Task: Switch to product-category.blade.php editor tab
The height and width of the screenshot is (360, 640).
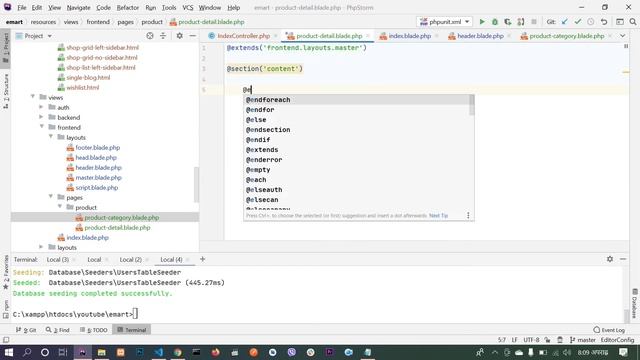Action: click(567, 36)
